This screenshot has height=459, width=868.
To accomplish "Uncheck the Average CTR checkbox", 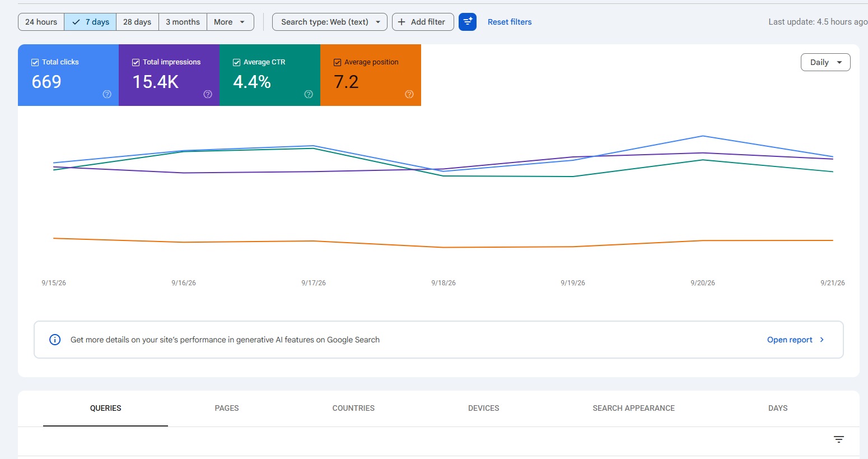I will coord(237,62).
